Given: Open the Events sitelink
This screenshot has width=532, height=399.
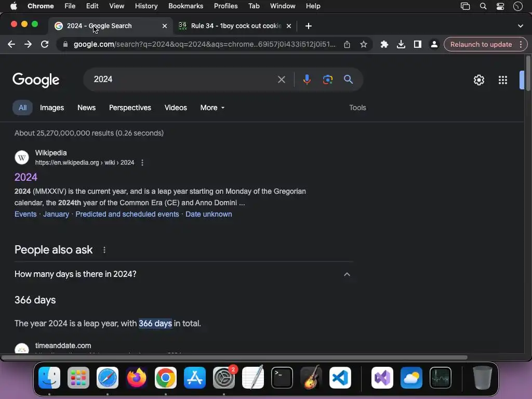Looking at the screenshot, I should [25, 215].
